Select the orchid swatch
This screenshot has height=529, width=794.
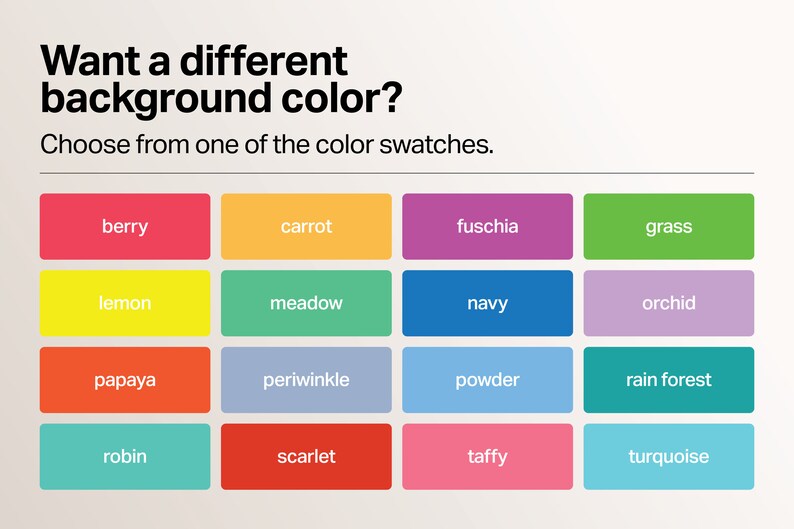point(668,303)
